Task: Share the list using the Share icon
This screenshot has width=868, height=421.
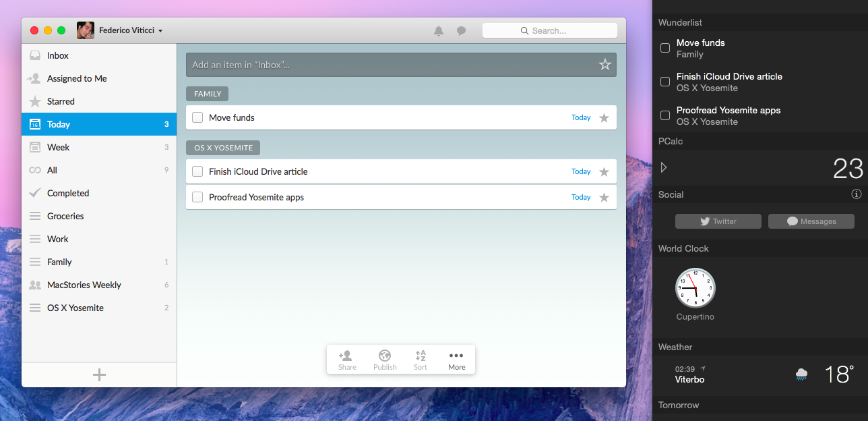Action: coord(347,360)
